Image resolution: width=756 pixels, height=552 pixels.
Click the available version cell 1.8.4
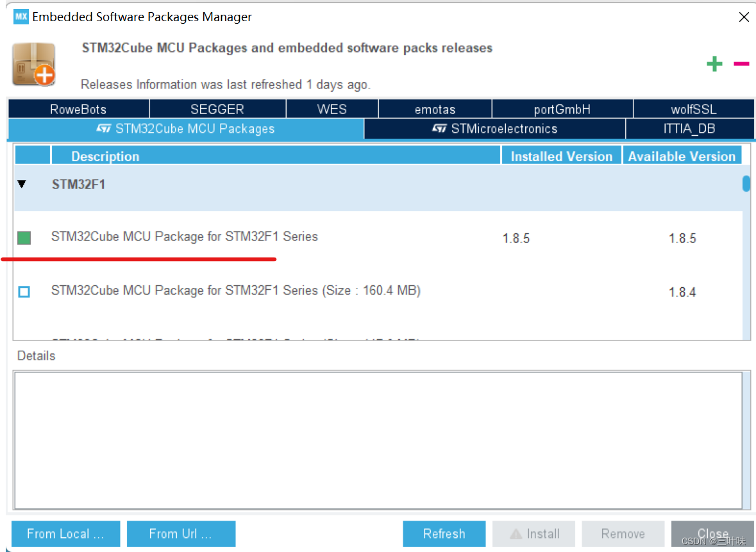pyautogui.click(x=682, y=292)
